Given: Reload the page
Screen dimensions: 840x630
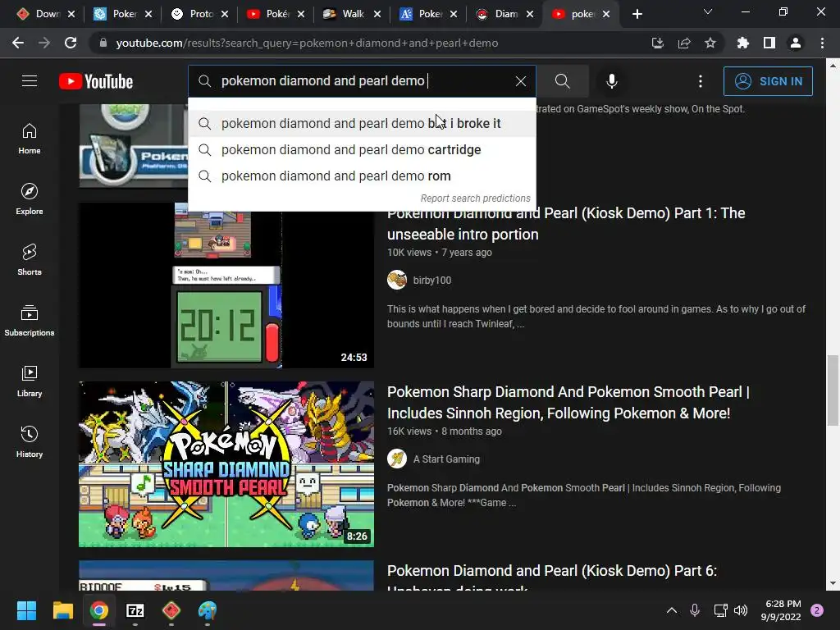Looking at the screenshot, I should 71,43.
